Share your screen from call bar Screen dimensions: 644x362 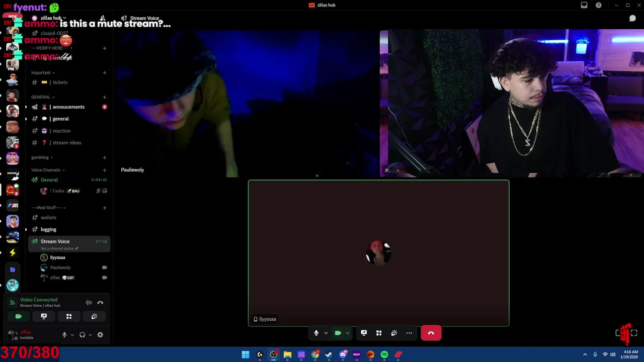364,333
